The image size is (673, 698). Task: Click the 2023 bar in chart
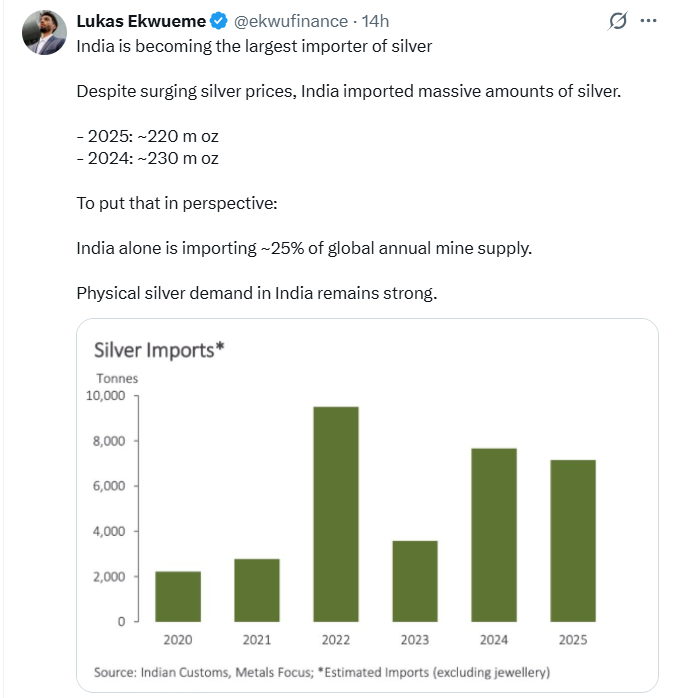[415, 581]
